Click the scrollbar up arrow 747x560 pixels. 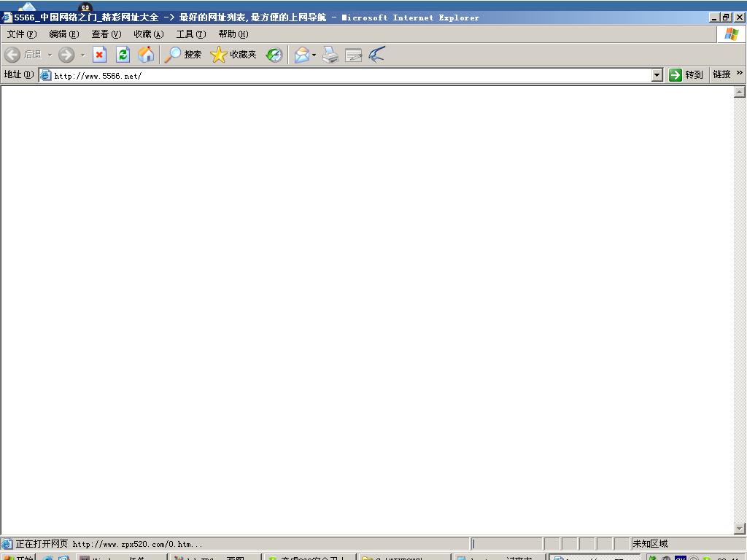(740, 92)
